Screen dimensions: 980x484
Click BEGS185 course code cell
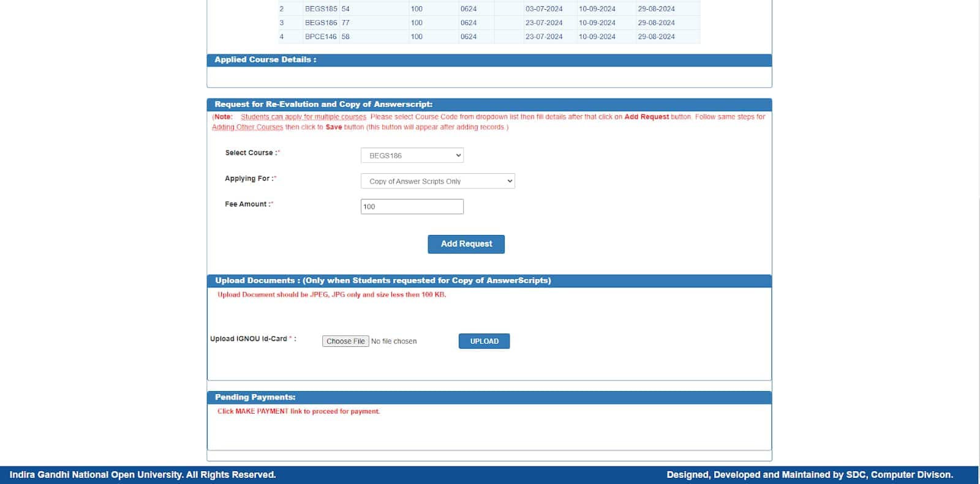[x=321, y=9]
